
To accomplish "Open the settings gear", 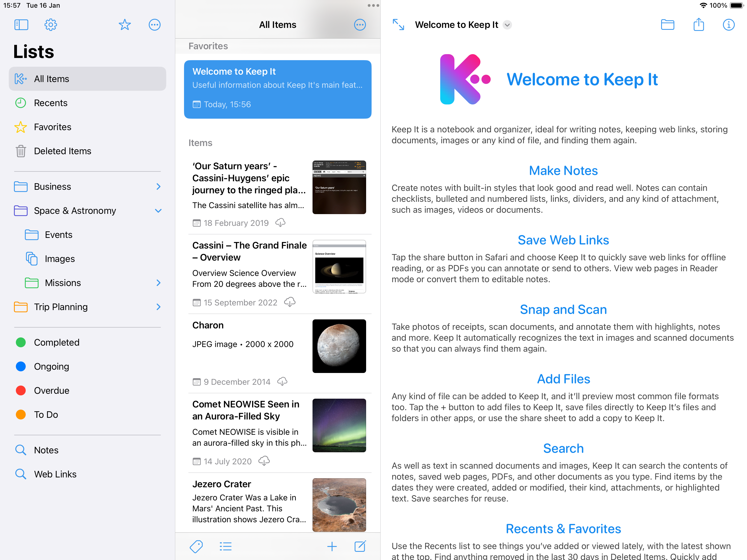I will (51, 25).
